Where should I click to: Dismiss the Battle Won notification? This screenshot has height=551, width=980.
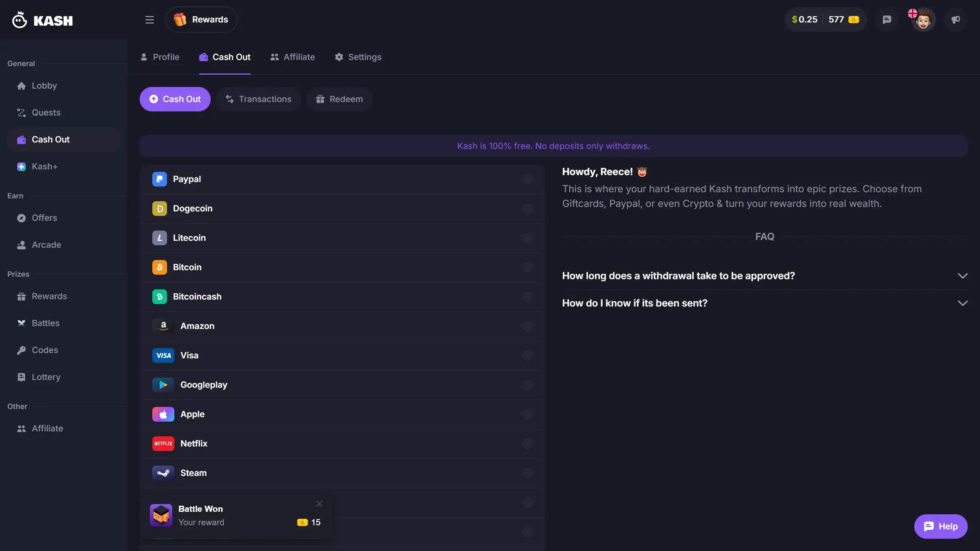point(319,504)
